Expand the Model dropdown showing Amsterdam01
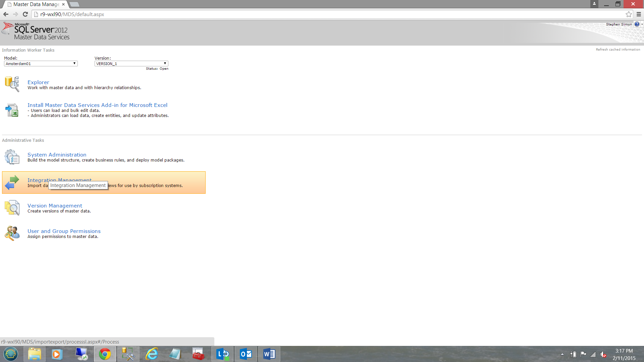This screenshot has width=644, height=362. (41, 63)
